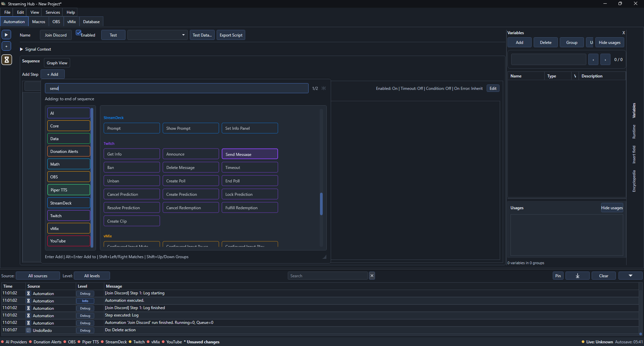Choose the Announce Twitch action
The image size is (644, 346).
(x=191, y=154)
